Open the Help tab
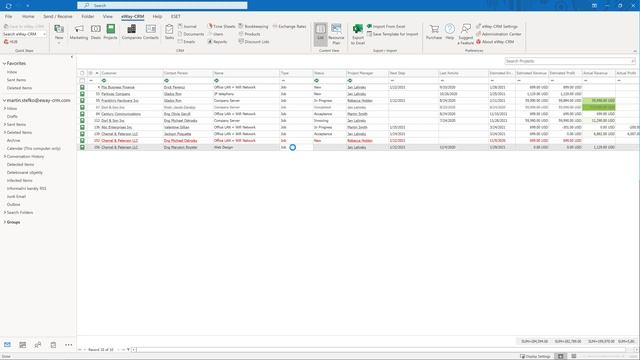This screenshot has width=640, height=360. tap(157, 16)
